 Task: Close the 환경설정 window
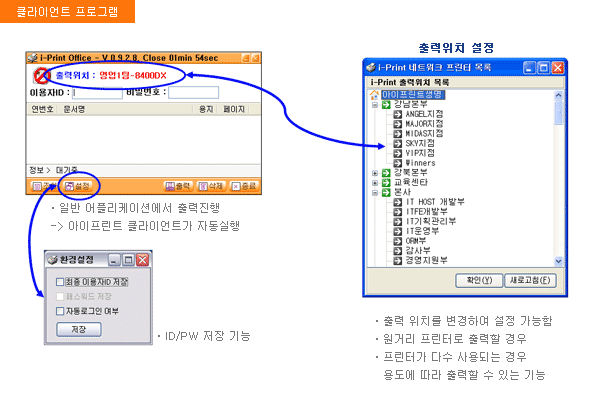[143, 260]
